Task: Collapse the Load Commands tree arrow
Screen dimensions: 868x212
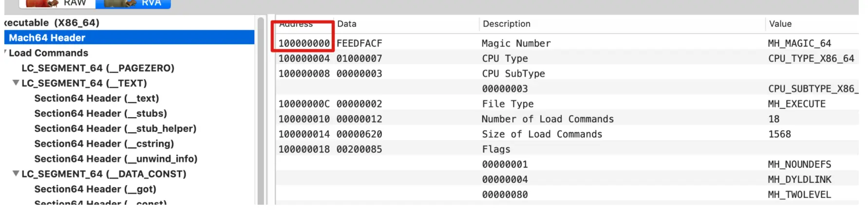Action: pyautogui.click(x=5, y=53)
